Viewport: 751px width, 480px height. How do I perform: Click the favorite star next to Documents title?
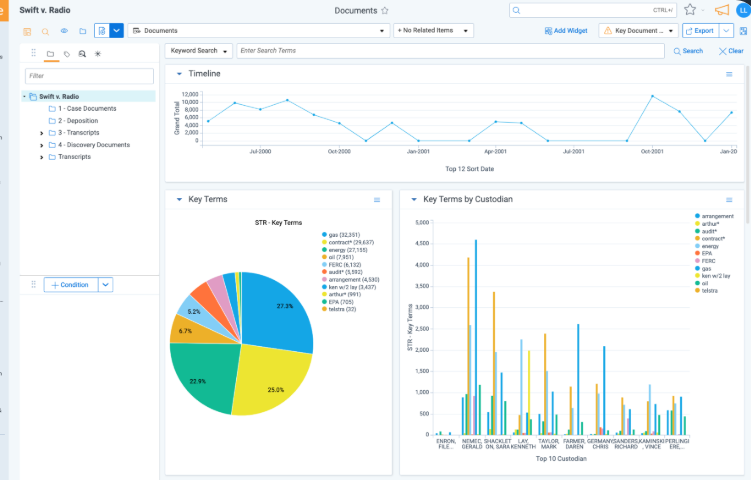coord(385,10)
